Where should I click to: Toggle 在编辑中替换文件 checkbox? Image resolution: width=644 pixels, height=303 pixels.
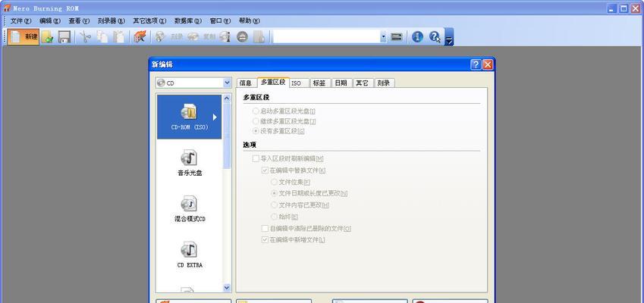point(294,170)
